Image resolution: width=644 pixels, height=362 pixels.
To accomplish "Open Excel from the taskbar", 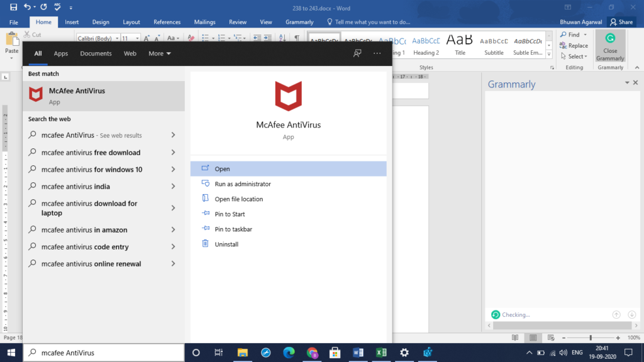I will pyautogui.click(x=380, y=353).
